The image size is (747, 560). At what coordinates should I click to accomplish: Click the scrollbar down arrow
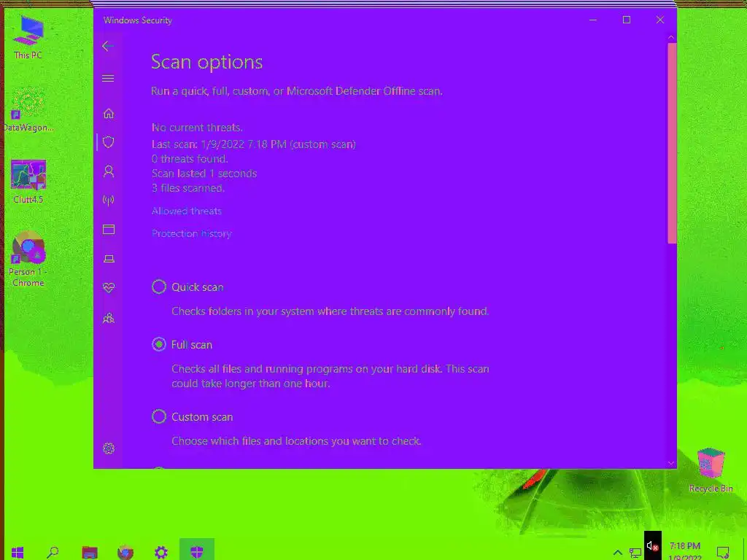coord(671,463)
